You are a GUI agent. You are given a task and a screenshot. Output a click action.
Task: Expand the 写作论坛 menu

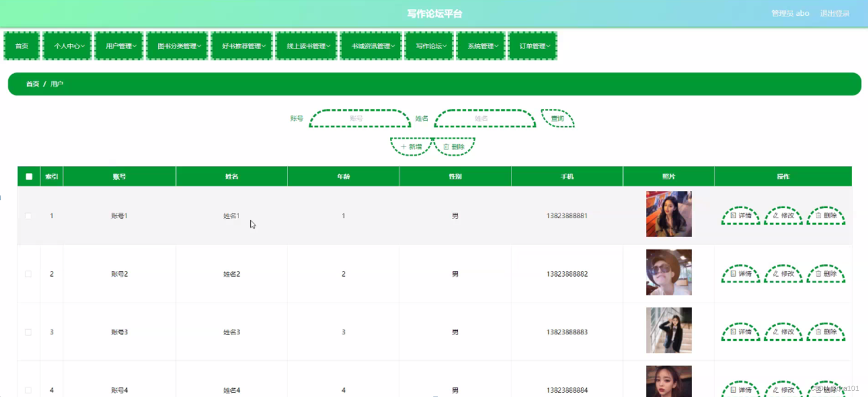[430, 46]
